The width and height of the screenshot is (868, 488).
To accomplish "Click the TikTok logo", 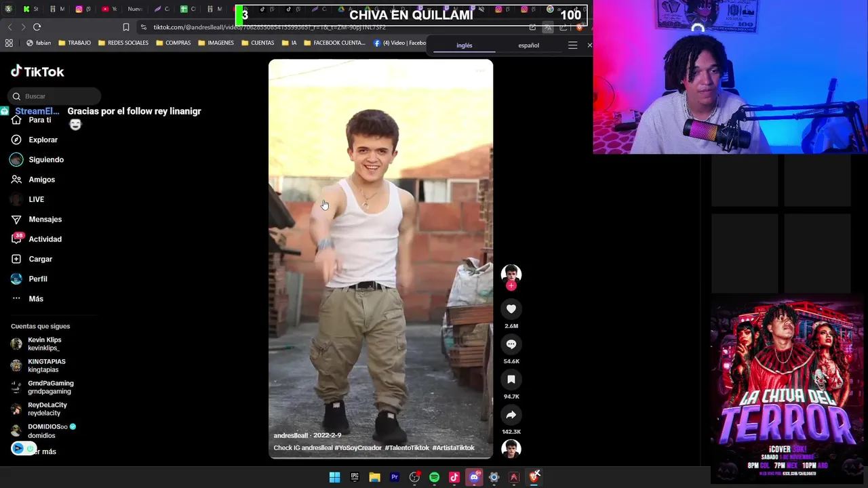I will 37,71.
